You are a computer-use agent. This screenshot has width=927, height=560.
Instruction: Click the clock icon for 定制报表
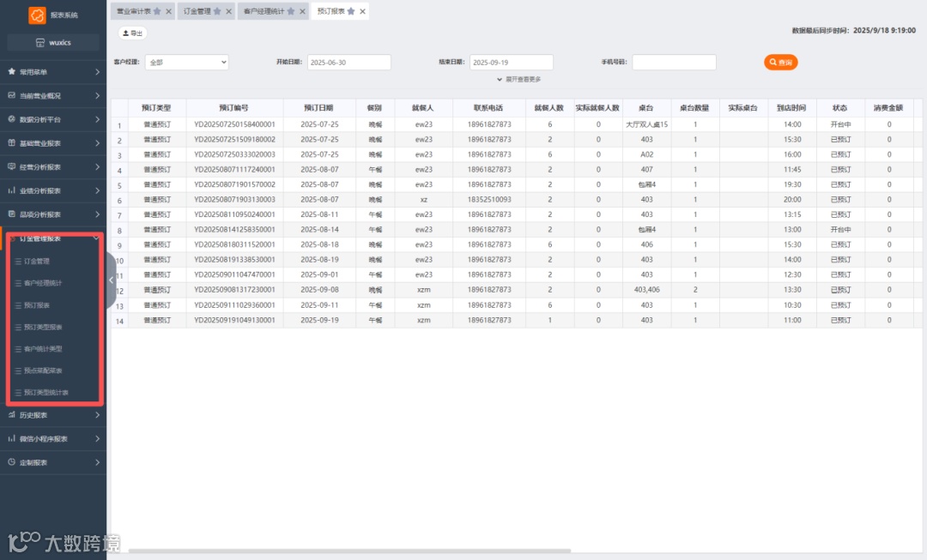click(12, 462)
